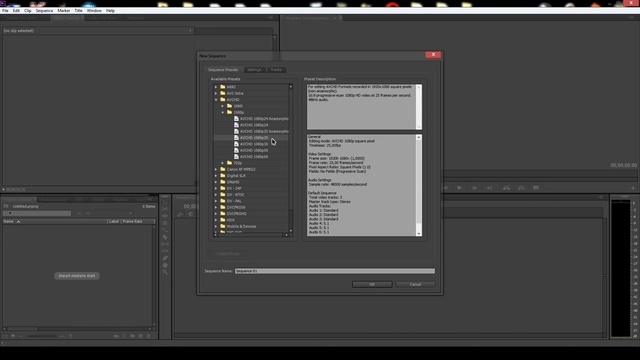Screen dimensions: 640x360
Task: Click Cancel in New Sequence dialog
Action: tap(415, 284)
